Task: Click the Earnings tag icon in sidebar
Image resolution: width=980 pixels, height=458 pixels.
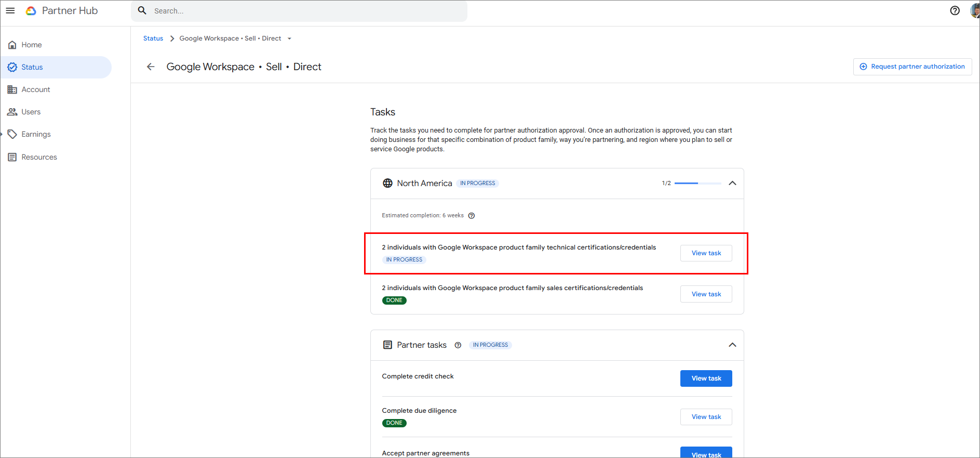Action: pos(12,134)
